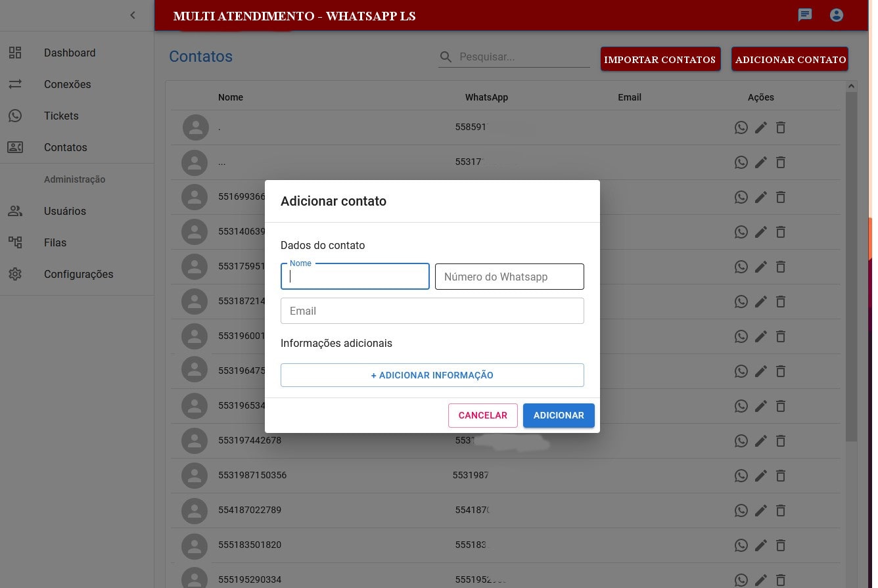The height and width of the screenshot is (588, 878).
Task: Delete contact 553197442678
Action: [x=781, y=441]
